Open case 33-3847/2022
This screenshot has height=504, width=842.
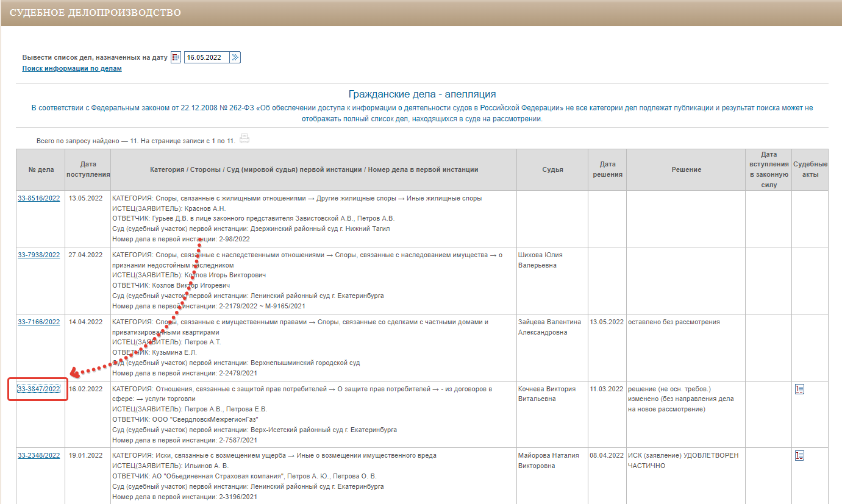(x=39, y=389)
